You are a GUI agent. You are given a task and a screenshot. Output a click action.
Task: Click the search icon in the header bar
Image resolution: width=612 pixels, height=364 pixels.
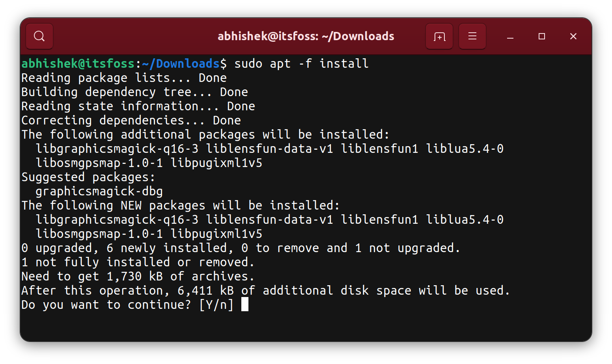[x=39, y=36]
